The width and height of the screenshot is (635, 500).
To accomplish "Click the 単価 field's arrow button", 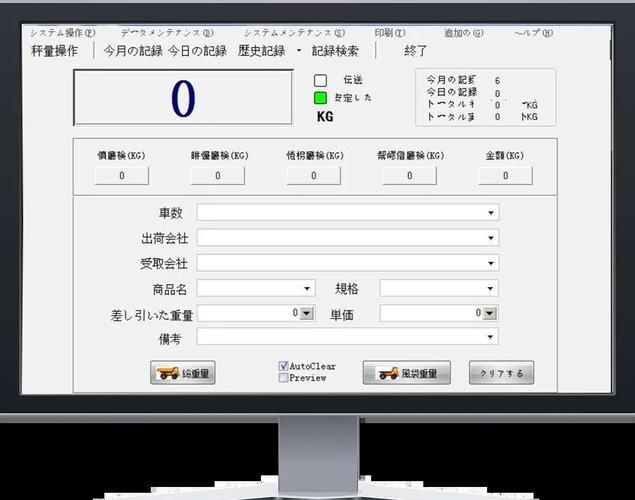I will [490, 313].
